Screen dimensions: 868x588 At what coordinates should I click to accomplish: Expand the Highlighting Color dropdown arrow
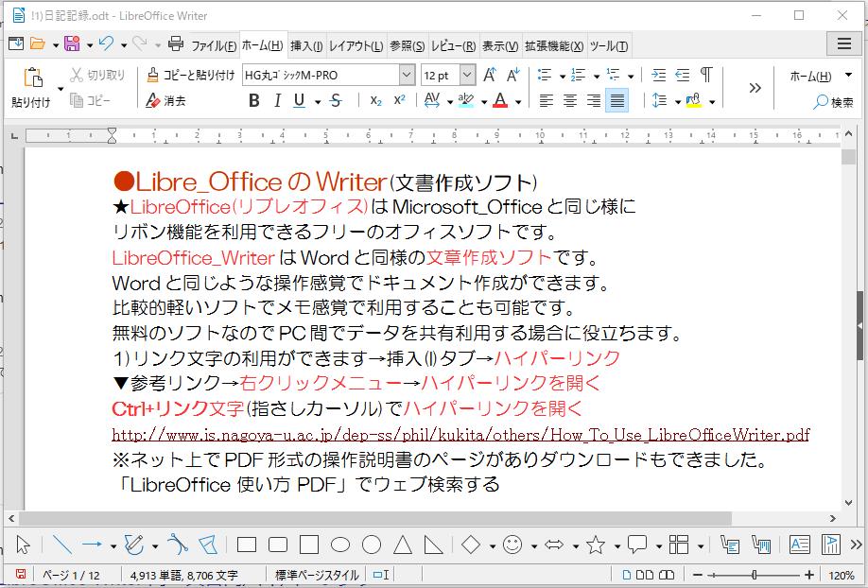(x=484, y=102)
